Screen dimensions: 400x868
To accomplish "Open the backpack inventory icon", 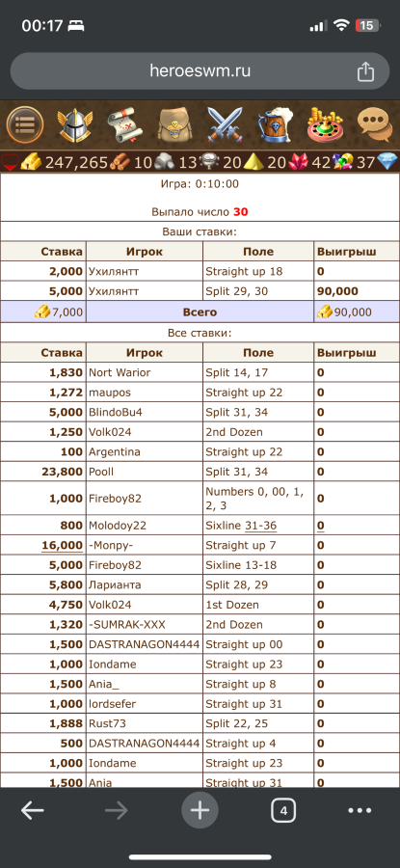I will [x=174, y=125].
